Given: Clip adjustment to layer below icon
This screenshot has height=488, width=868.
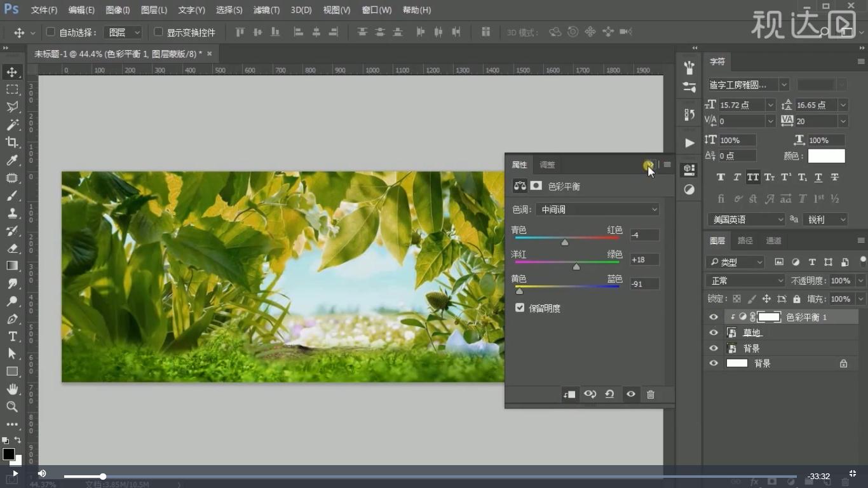Looking at the screenshot, I should click(569, 395).
